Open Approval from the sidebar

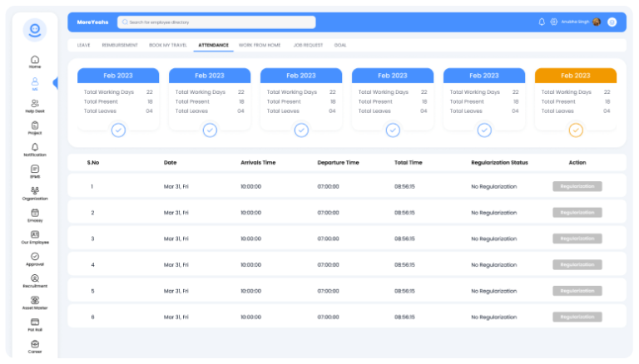click(35, 258)
